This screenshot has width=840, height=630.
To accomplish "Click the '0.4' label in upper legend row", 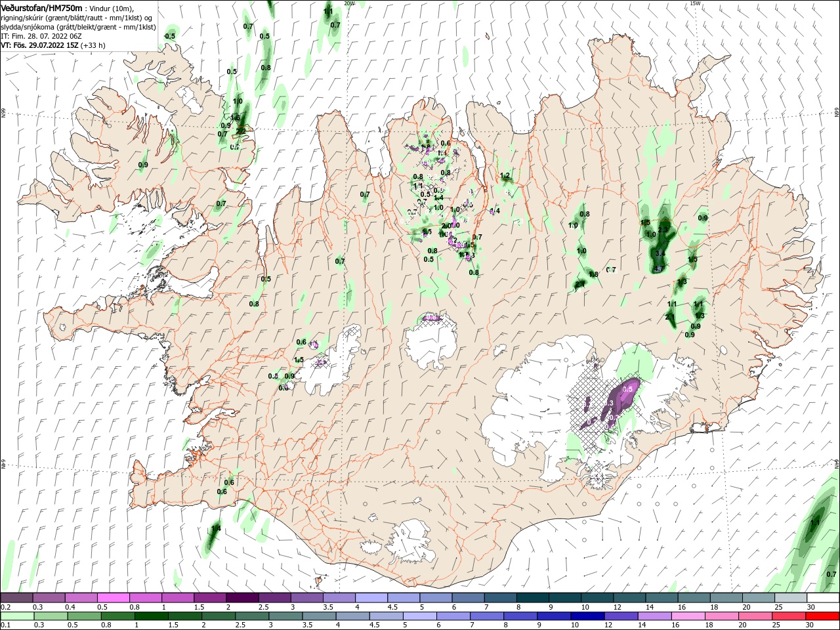I will (70, 608).
